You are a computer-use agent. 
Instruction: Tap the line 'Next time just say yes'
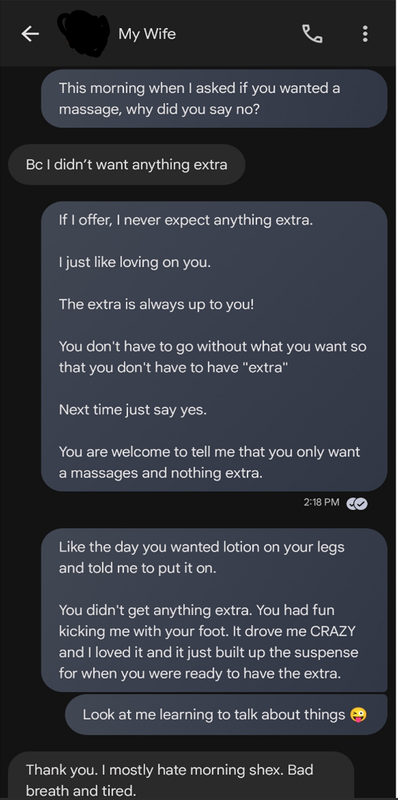pos(133,410)
